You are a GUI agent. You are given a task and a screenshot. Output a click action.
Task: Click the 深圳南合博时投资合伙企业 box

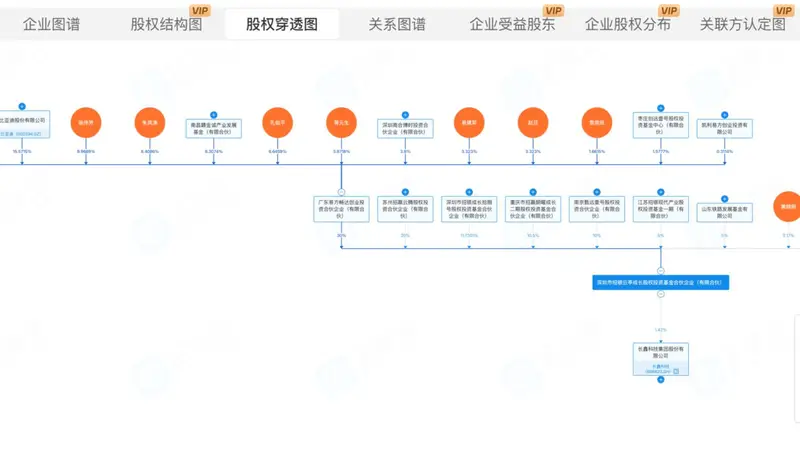[405, 129]
